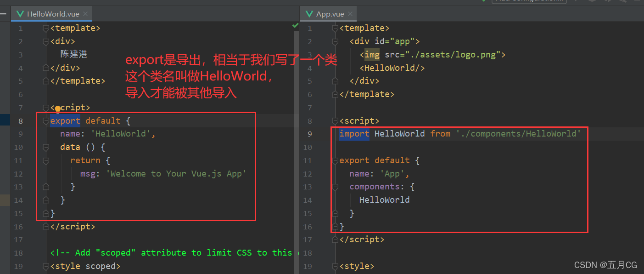
Task: Click line number 8 in HelloWorld.vue gutter
Action: pyautogui.click(x=20, y=121)
